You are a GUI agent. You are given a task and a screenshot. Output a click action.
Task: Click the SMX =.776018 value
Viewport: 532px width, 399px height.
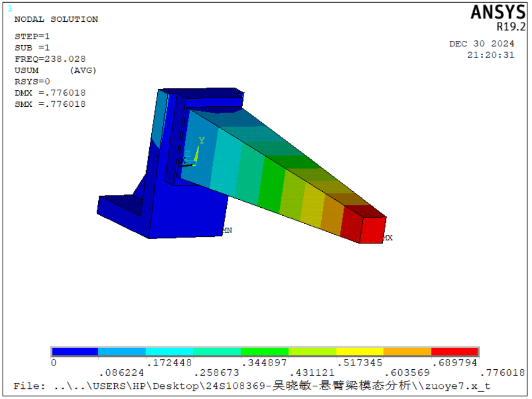(50, 104)
